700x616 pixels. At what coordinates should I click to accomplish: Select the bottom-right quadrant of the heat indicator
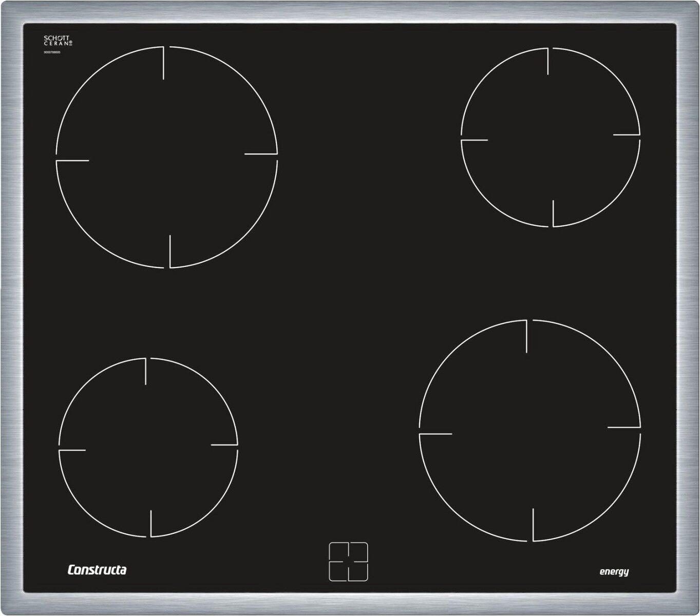click(x=358, y=571)
